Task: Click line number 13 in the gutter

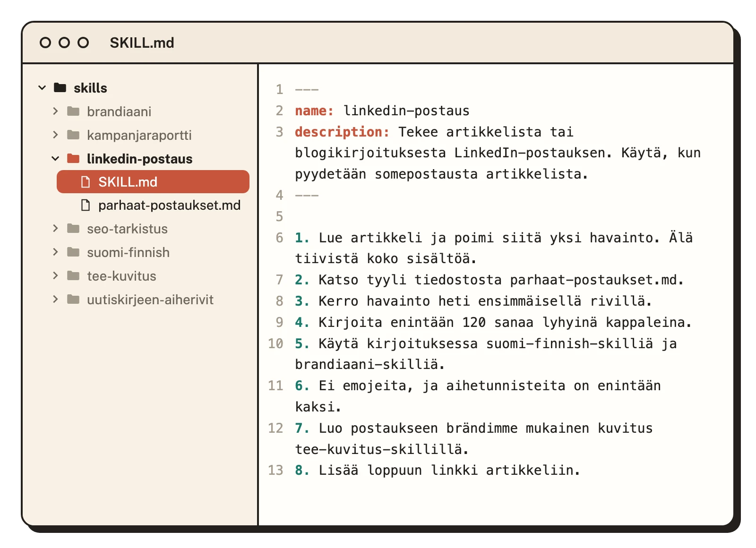Action: [x=275, y=471]
